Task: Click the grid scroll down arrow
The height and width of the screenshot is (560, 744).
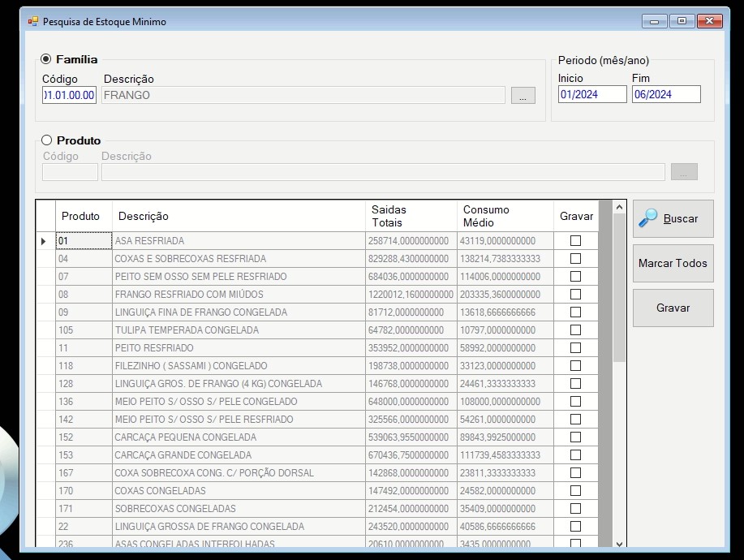Action: 619,544
